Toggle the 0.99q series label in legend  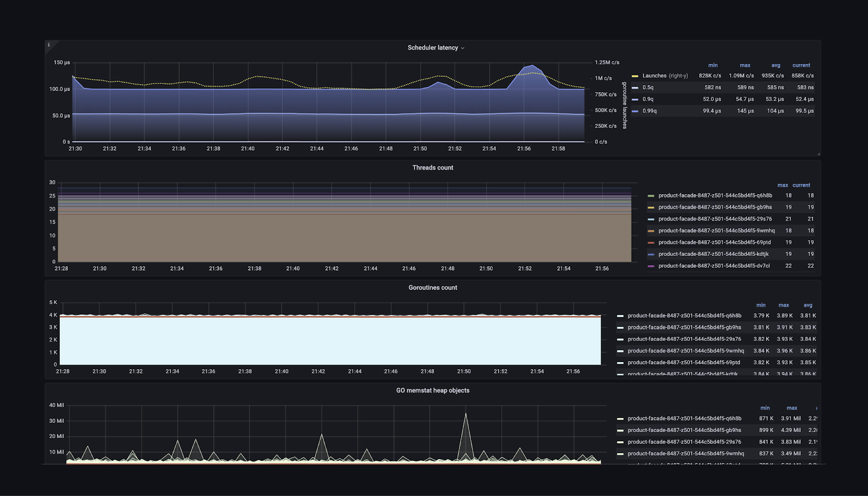(x=649, y=111)
